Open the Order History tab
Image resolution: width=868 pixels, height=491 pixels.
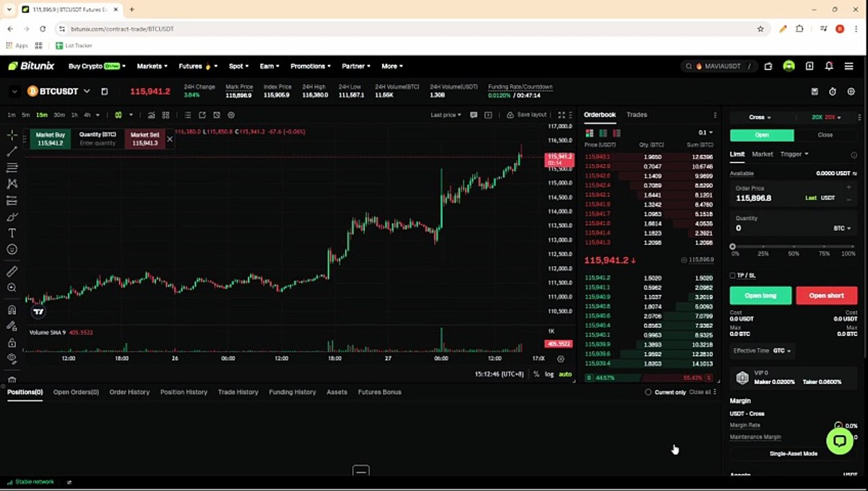(x=129, y=392)
